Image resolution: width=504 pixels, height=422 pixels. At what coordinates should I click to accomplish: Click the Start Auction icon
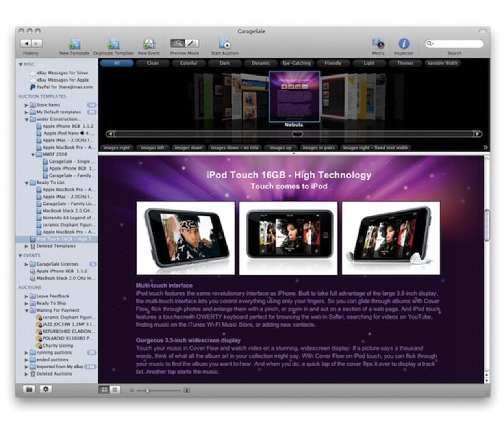coord(224,44)
